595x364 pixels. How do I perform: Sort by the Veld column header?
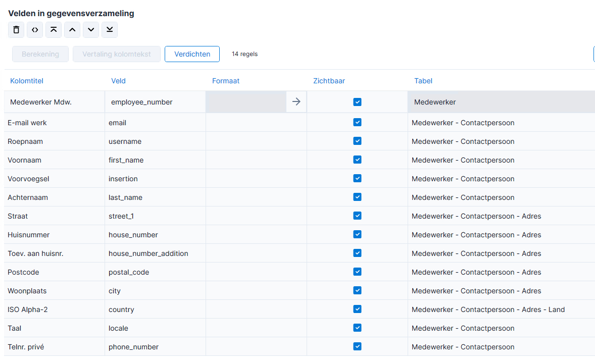pyautogui.click(x=118, y=81)
